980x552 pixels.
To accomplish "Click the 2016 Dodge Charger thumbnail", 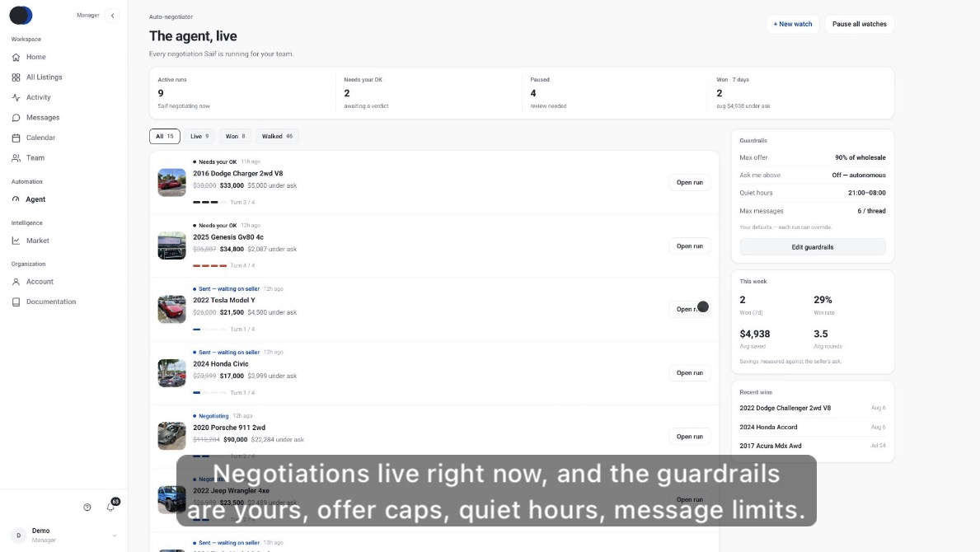I will pyautogui.click(x=172, y=182).
